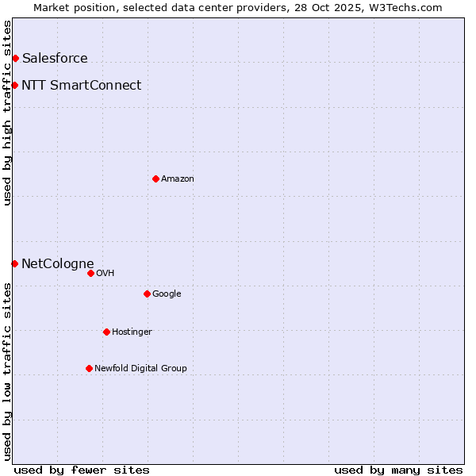
Task: Click the chart title mentioning W3Techs.com
Action: coord(238,7)
